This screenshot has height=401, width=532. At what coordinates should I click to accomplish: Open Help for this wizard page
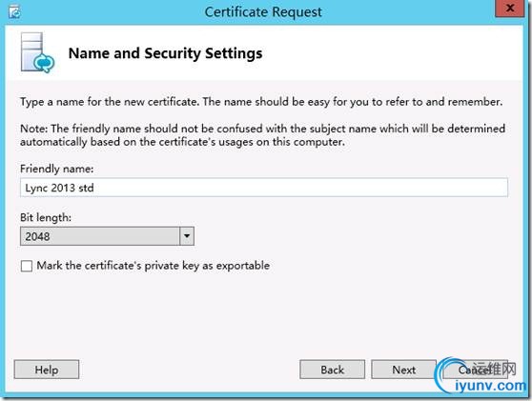(x=47, y=370)
